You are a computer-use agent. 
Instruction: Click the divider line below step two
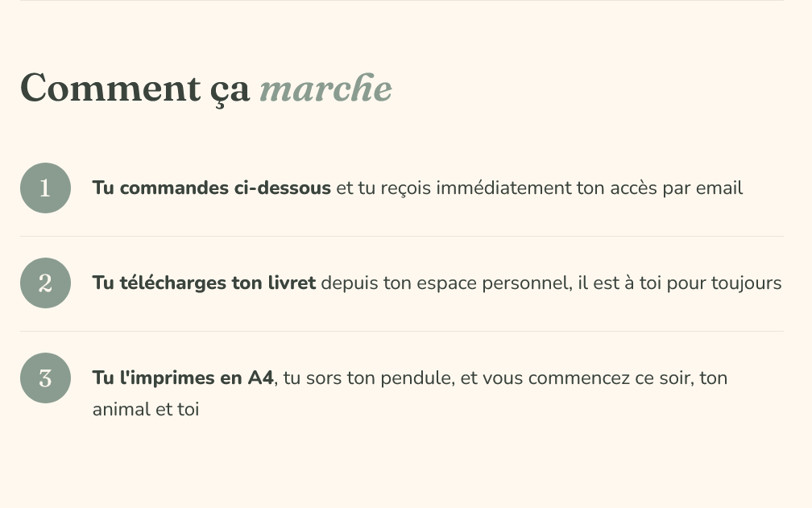pos(402,331)
